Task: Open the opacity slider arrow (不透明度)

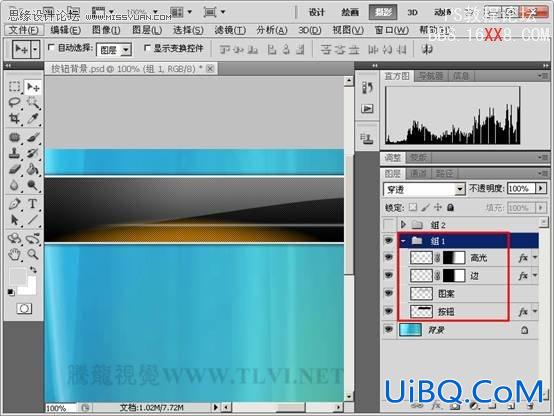Action: pos(541,188)
